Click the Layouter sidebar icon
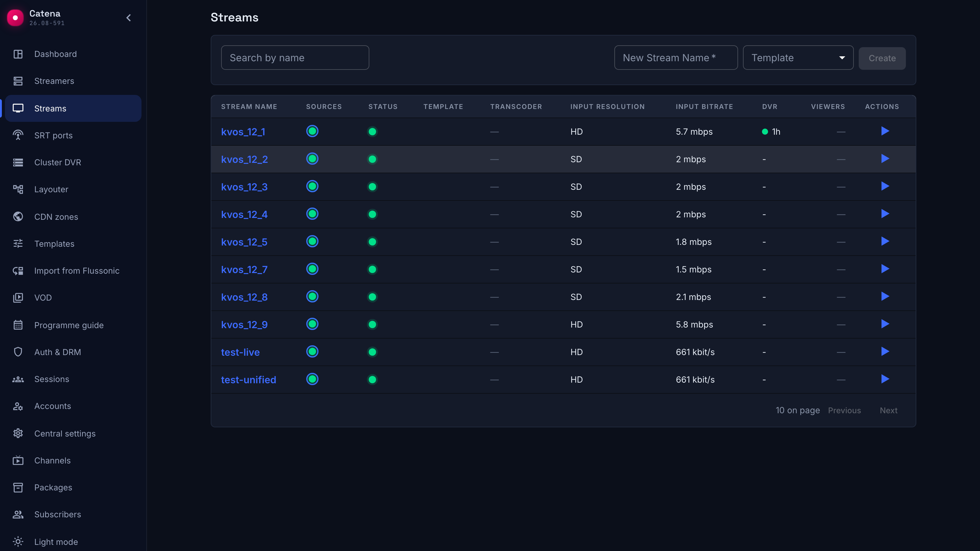Viewport: 980px width, 551px height. [18, 189]
